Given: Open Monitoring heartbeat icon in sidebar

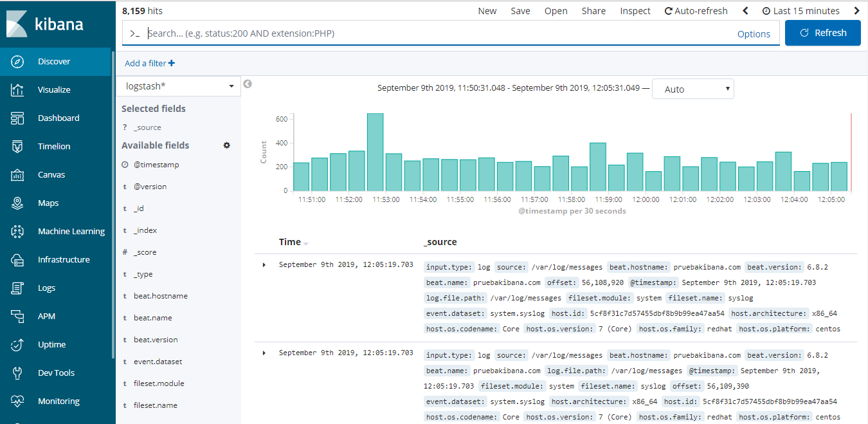Looking at the screenshot, I should [x=17, y=401].
